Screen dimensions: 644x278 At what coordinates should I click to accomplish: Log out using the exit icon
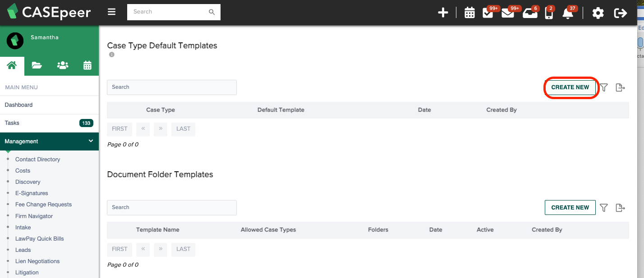(x=621, y=13)
